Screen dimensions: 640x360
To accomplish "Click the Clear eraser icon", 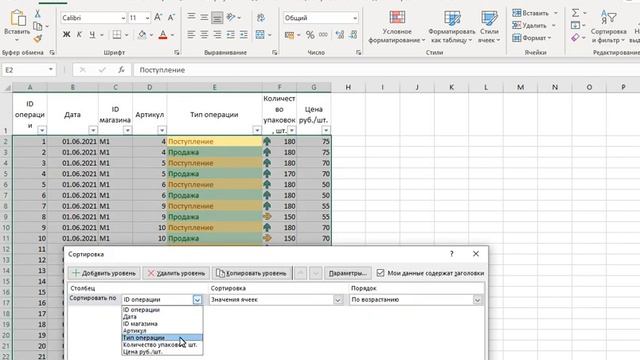I will 576,38.
